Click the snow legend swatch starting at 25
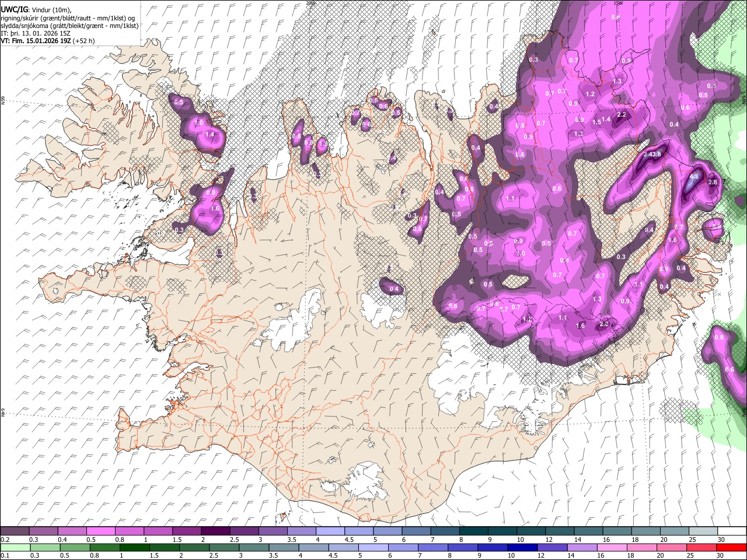The image size is (747, 560). [703, 531]
